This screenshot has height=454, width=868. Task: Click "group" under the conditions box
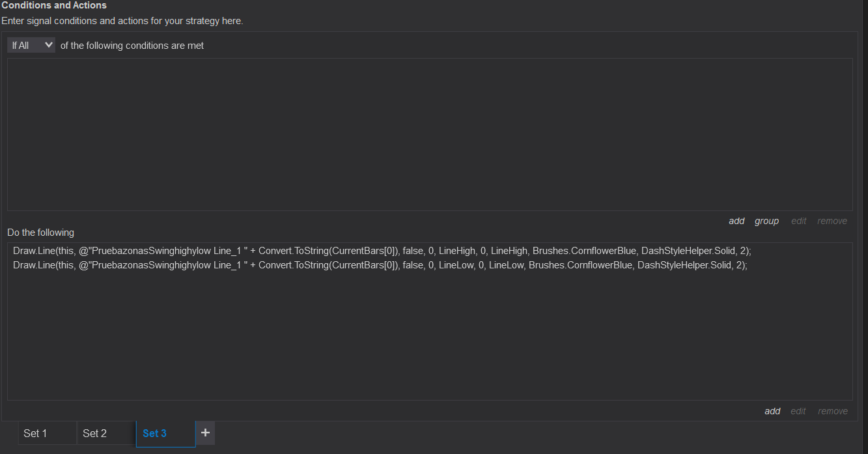(766, 221)
